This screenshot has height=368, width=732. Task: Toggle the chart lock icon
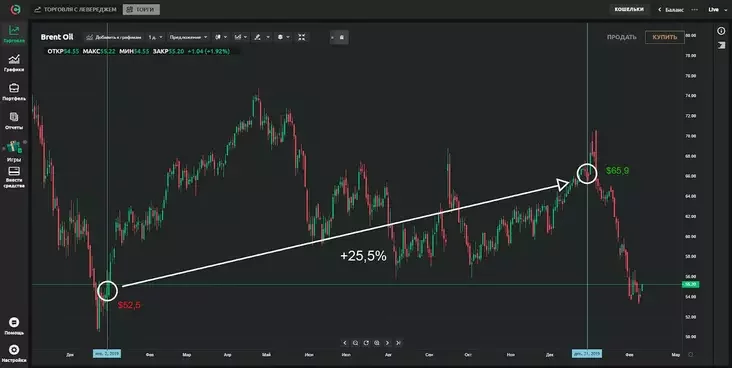[342, 37]
